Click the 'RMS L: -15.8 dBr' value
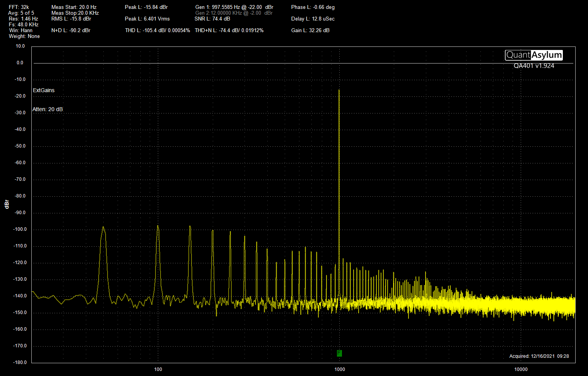This screenshot has width=588, height=376. (x=71, y=19)
